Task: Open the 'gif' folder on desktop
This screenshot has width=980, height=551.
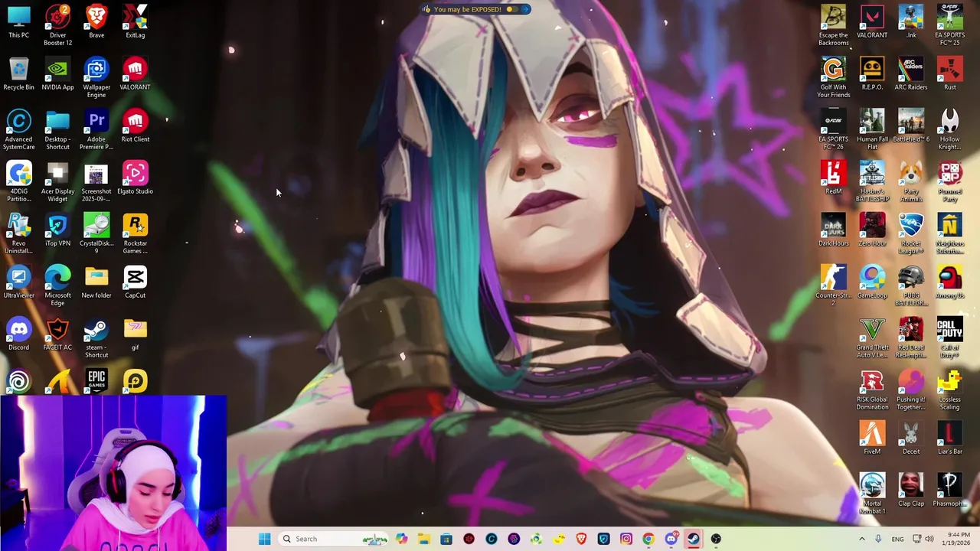Action: (x=135, y=334)
